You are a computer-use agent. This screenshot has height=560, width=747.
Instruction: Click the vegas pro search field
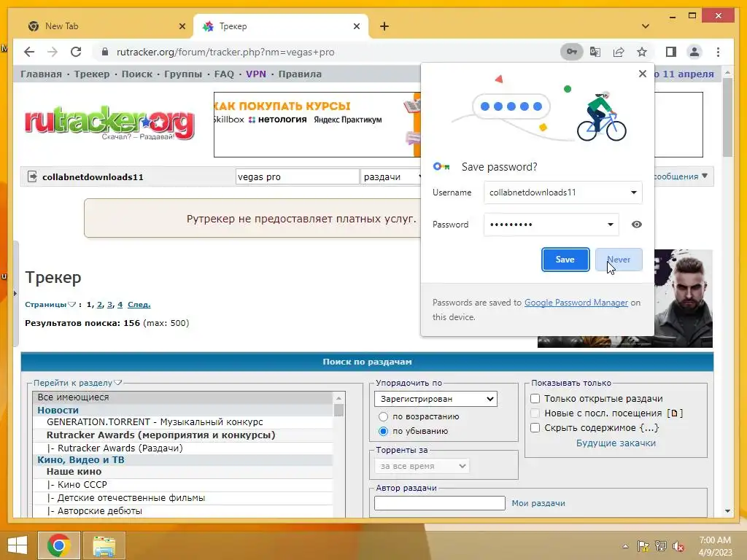(x=297, y=176)
